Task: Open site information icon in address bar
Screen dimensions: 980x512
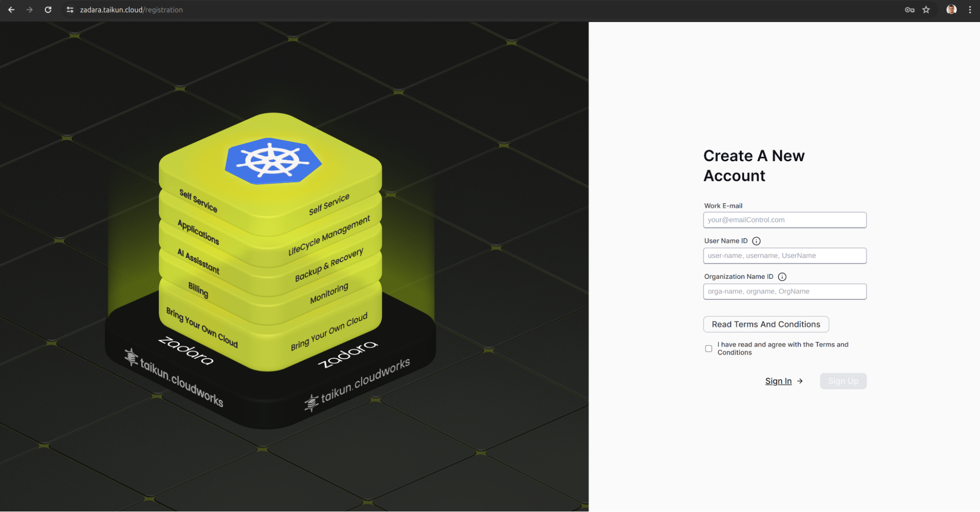Action: [x=70, y=10]
